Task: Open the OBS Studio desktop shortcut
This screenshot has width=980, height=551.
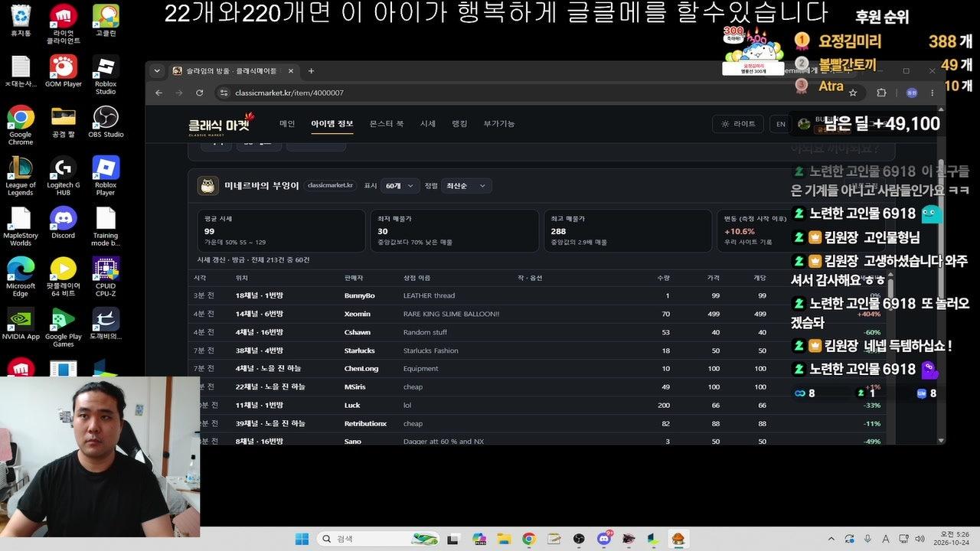Action: pos(106,122)
